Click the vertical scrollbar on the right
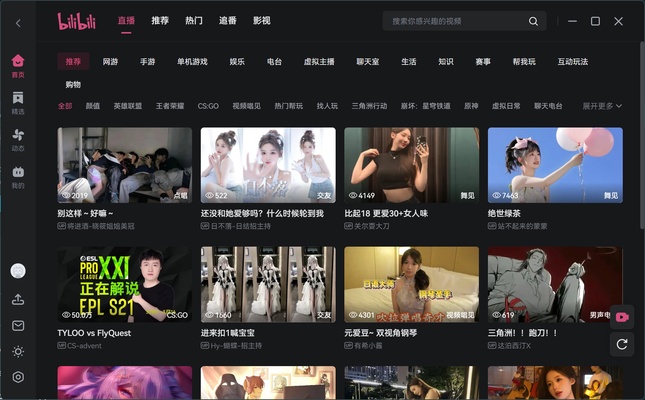Viewport: 645px width, 400px height. pos(642,135)
